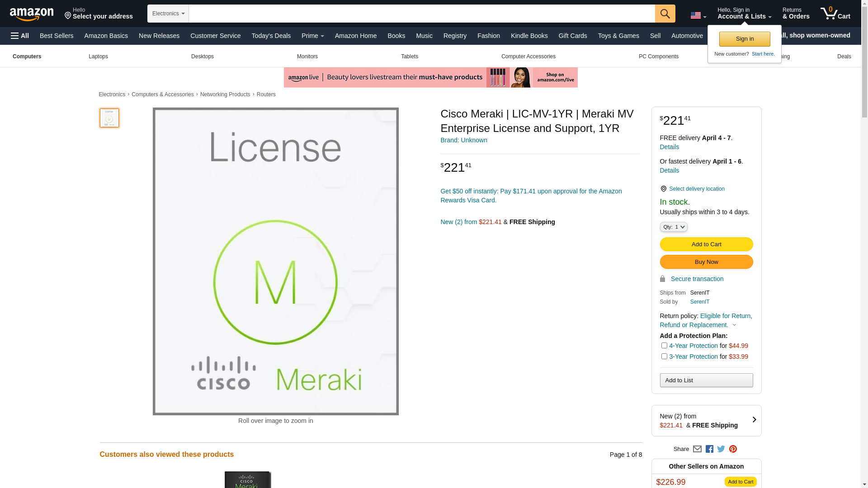Open the SerenIT seller link

tap(699, 302)
